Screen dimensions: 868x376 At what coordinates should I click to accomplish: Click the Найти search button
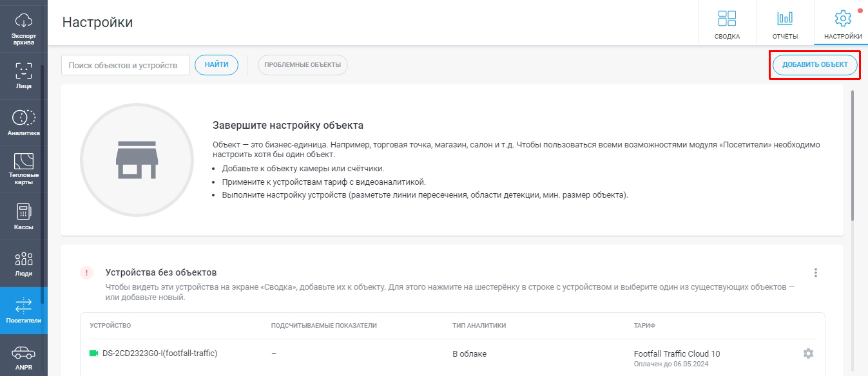(217, 65)
